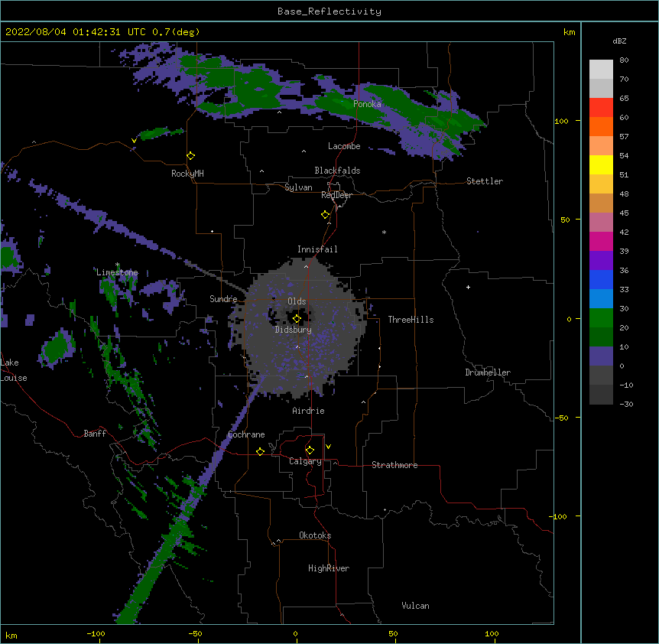The height and width of the screenshot is (644, 659).
Task: Click the yellow marker below Cochrane
Action: point(260,451)
